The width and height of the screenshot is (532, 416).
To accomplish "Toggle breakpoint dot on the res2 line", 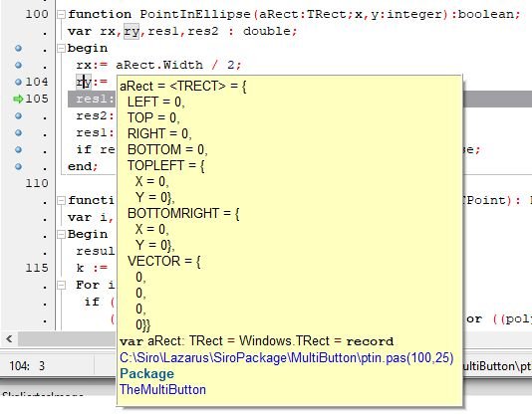I will pos(18,116).
